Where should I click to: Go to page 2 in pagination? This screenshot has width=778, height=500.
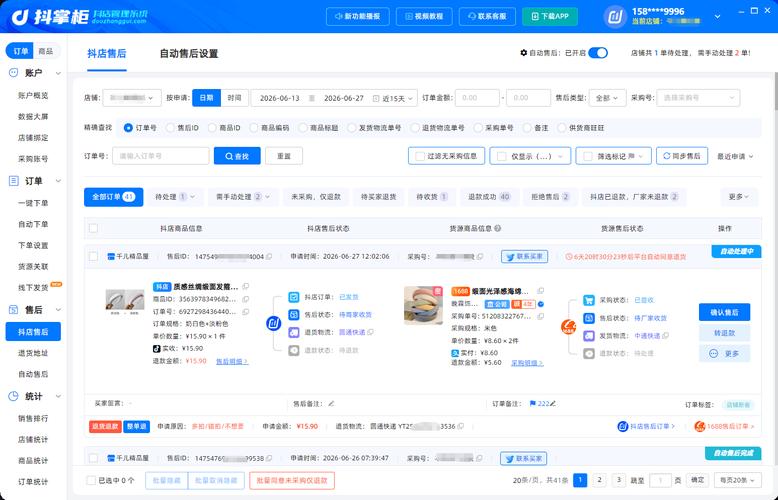tap(599, 480)
